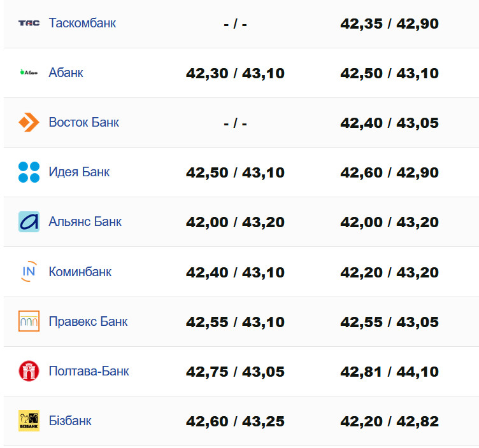Click the Коминбанк IN logo
479x448 pixels.
[29, 272]
